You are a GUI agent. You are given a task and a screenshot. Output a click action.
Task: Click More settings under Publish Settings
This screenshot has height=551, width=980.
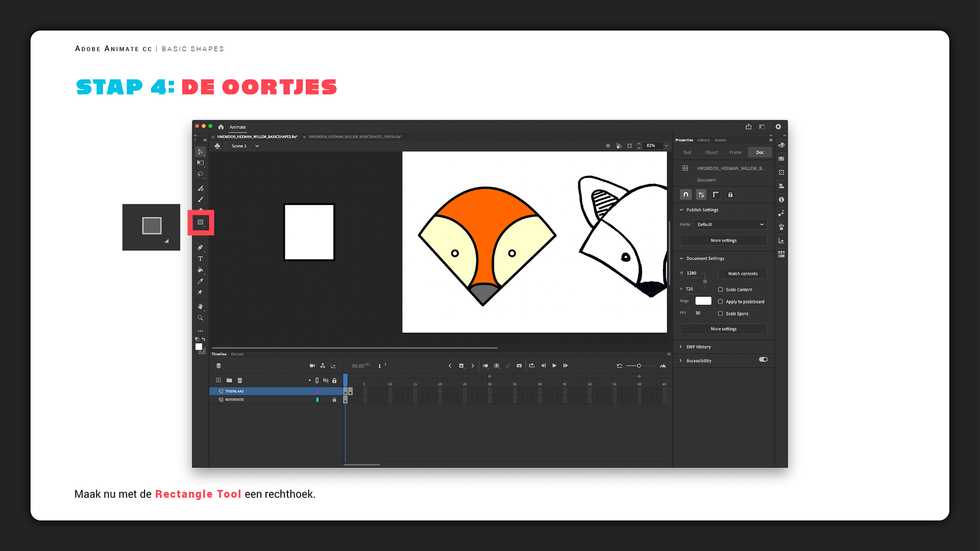[723, 241]
